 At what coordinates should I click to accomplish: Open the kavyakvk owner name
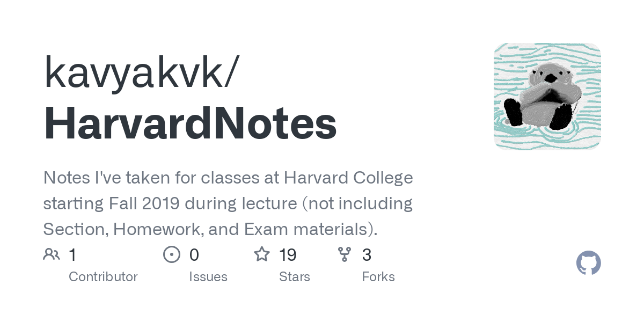132,72
